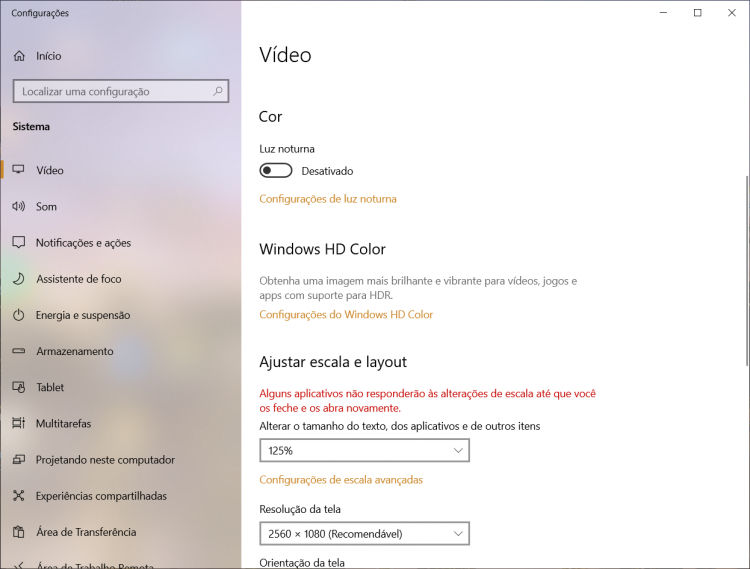The image size is (750, 569).
Task: Click the Ajustar escala e layout heading
Action: [333, 362]
